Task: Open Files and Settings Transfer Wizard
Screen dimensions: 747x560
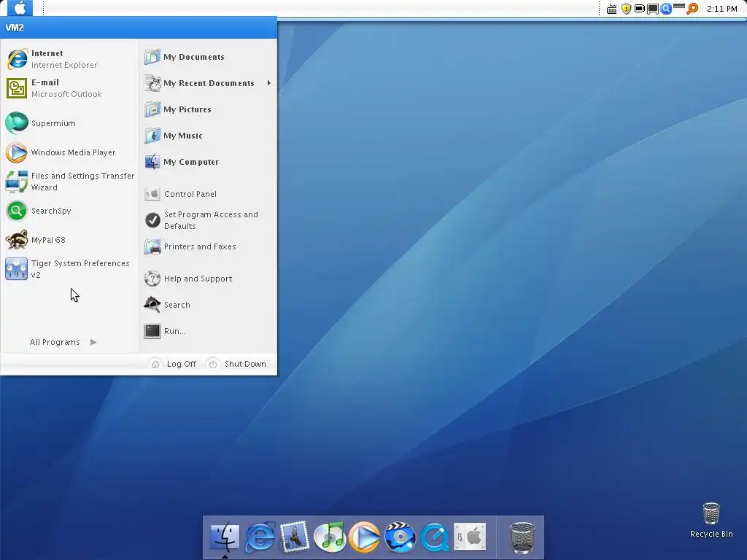Action: pyautogui.click(x=69, y=182)
